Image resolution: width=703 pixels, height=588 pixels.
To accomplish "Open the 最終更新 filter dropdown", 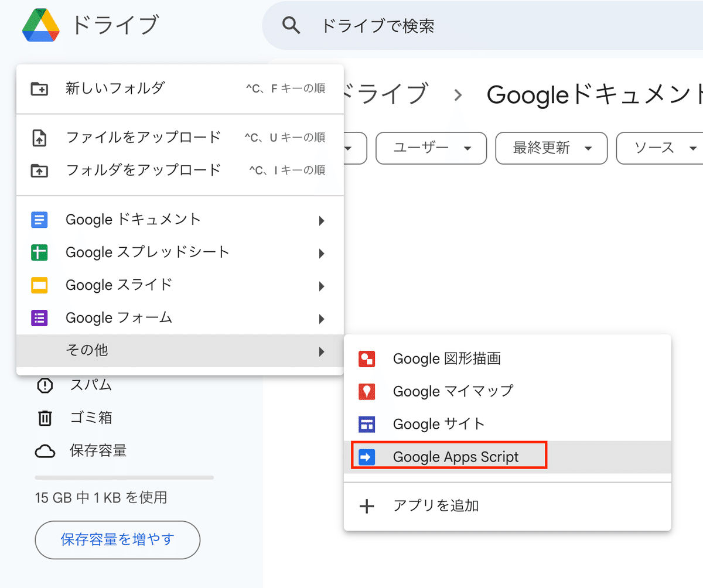I will [551, 148].
